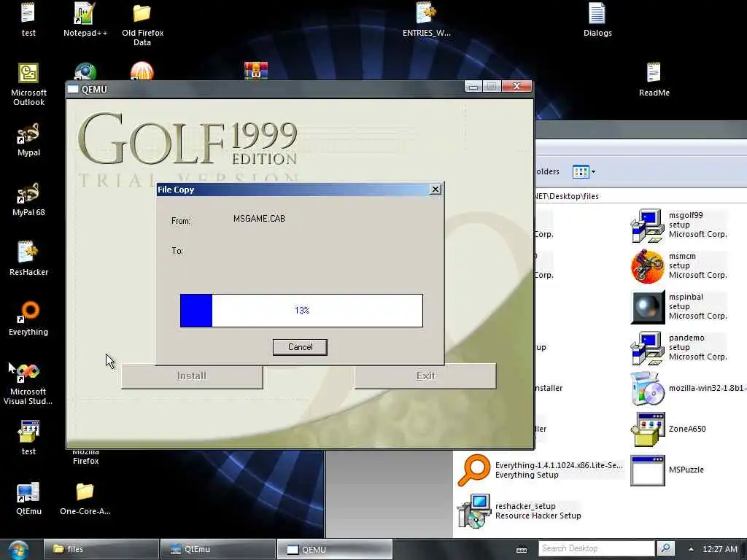Click the Exit button in Golf setup
This screenshot has width=747, height=560.
pyautogui.click(x=425, y=376)
